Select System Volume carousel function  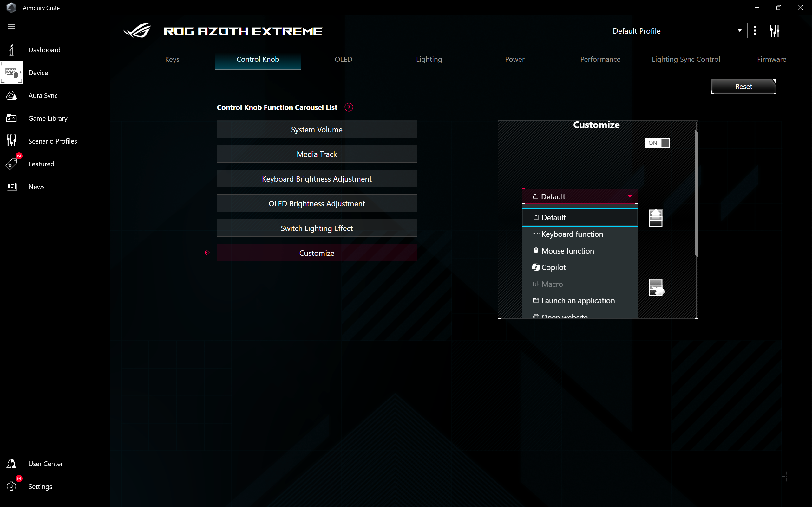[x=317, y=129]
